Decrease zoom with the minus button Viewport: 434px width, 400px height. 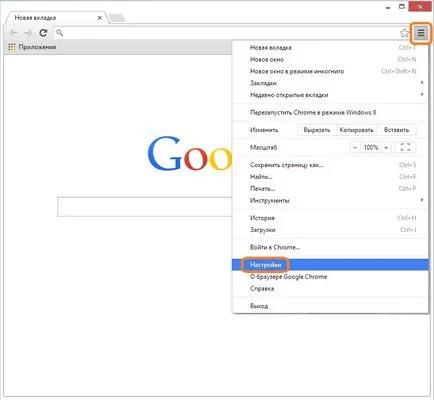click(x=355, y=147)
